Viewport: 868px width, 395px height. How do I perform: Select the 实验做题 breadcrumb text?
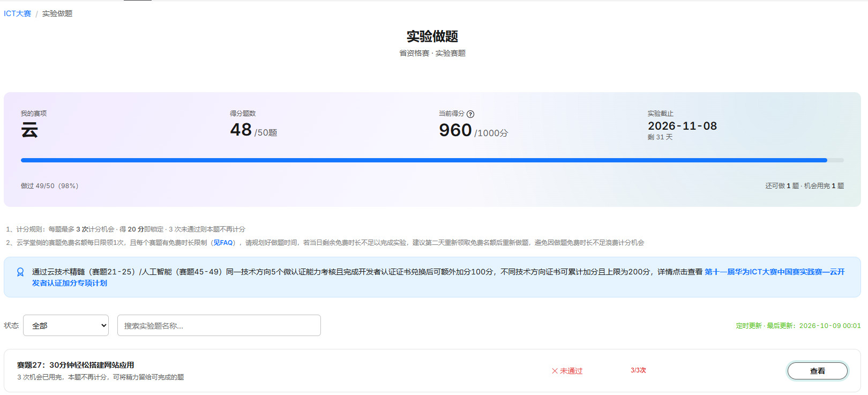point(57,13)
